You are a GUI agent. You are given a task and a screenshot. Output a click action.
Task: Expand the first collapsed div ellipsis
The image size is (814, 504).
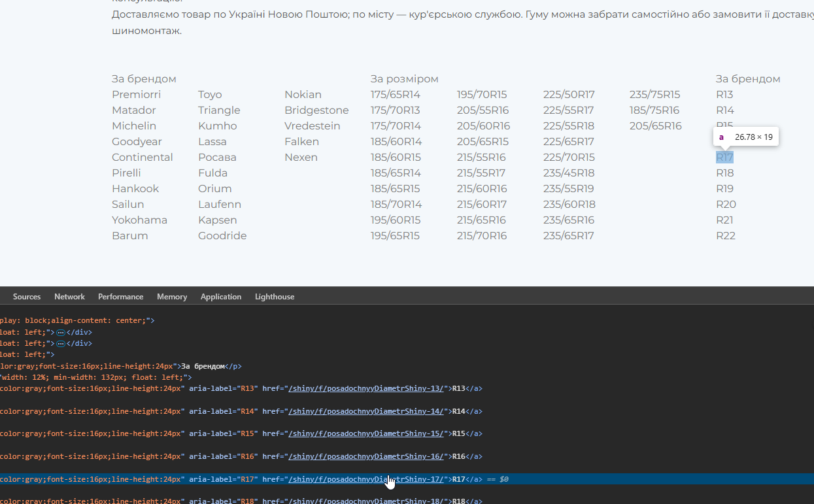tap(61, 332)
